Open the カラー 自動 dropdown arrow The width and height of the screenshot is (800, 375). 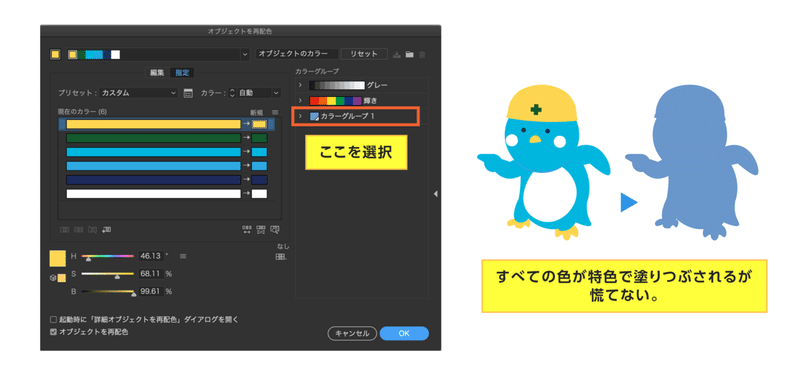(276, 93)
